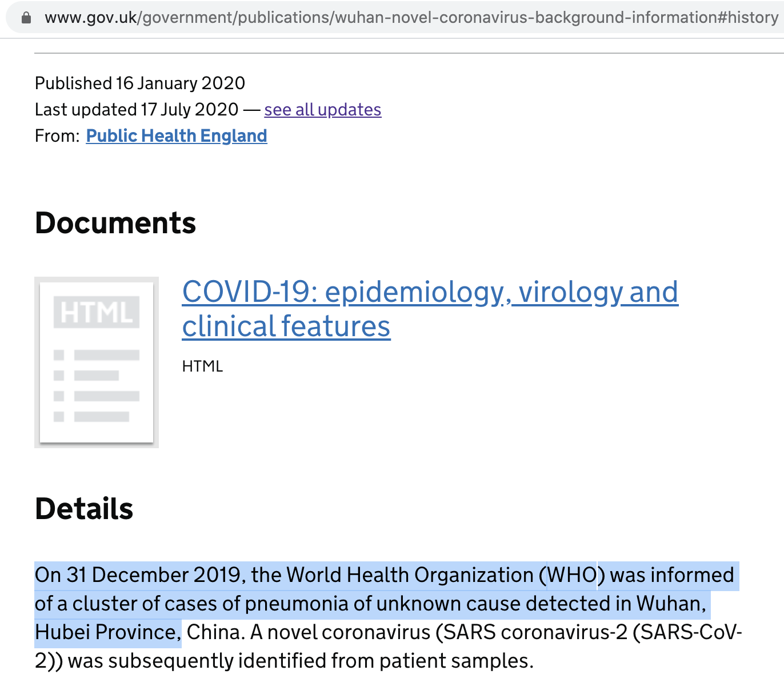This screenshot has height=686, width=784.
Task: Click the "Published 16 January 2020" text
Action: tap(140, 83)
